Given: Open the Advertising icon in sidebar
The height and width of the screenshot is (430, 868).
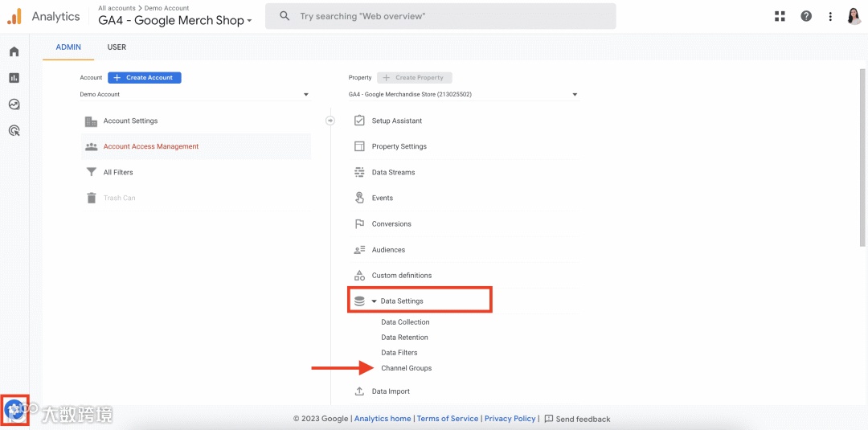Looking at the screenshot, I should 14,130.
